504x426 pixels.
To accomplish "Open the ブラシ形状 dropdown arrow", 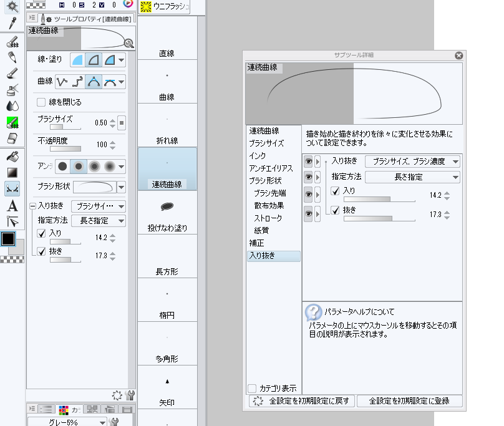I will pos(121,186).
